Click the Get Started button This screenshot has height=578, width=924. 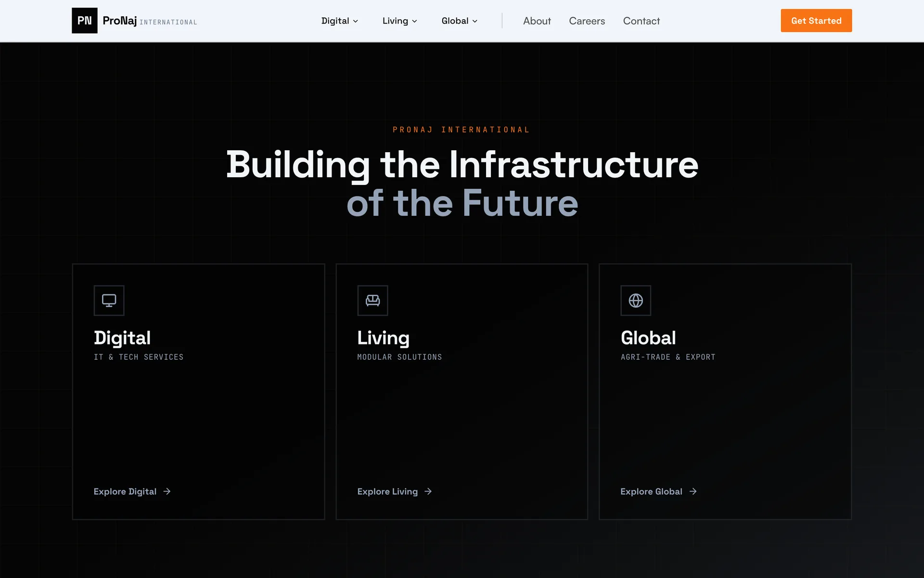(x=816, y=21)
